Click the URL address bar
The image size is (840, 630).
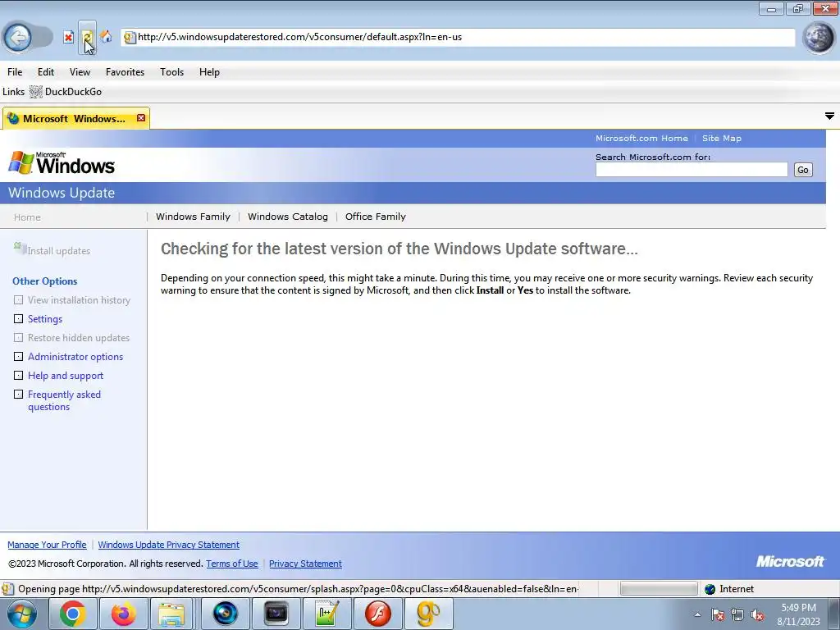click(458, 37)
